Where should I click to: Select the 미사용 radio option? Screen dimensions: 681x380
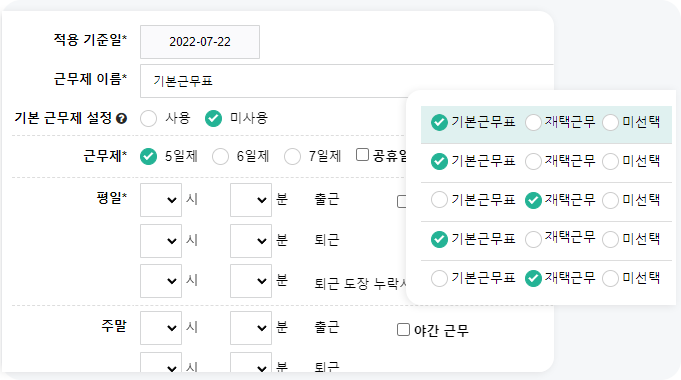pos(213,118)
